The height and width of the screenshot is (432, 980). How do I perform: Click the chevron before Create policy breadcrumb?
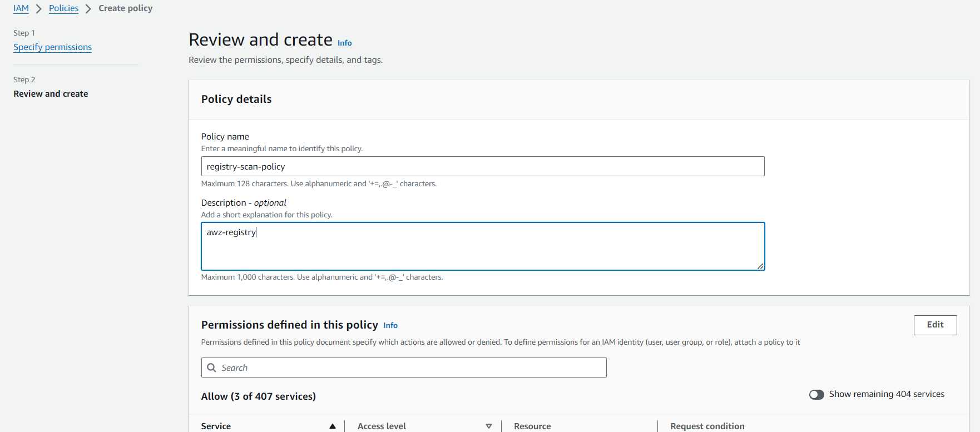[88, 9]
